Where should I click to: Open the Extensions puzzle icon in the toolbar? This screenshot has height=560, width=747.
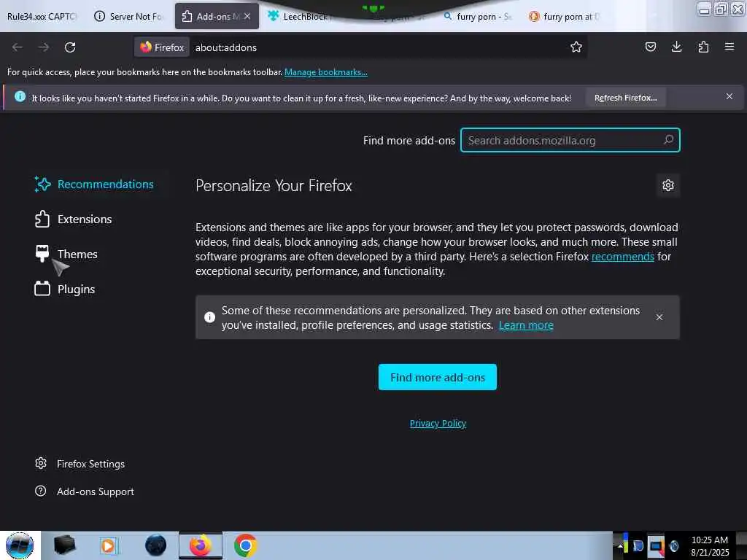point(703,47)
